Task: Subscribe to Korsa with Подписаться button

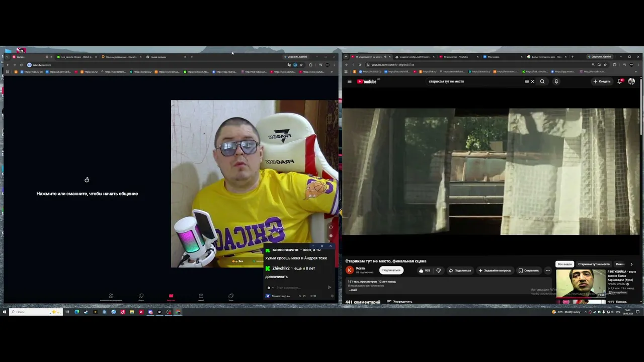Action: tap(391, 270)
